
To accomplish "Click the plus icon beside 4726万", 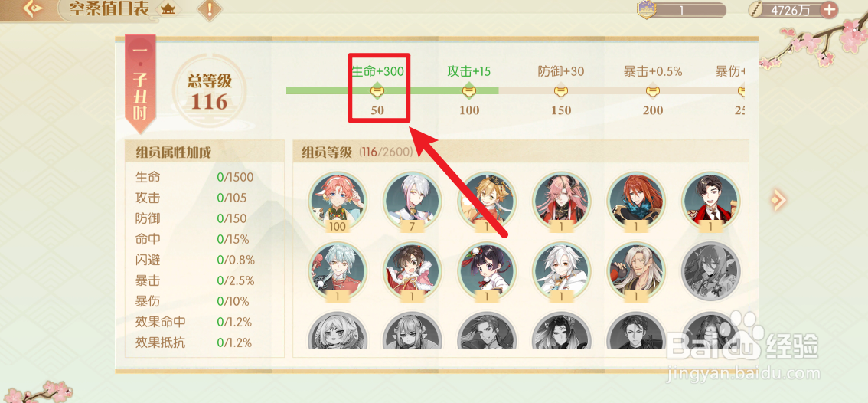I will tap(829, 9).
